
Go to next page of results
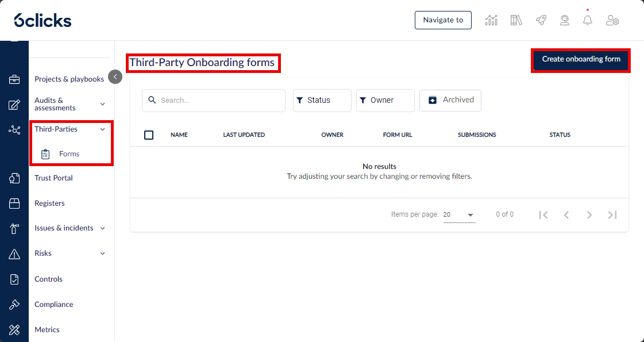[x=589, y=214]
